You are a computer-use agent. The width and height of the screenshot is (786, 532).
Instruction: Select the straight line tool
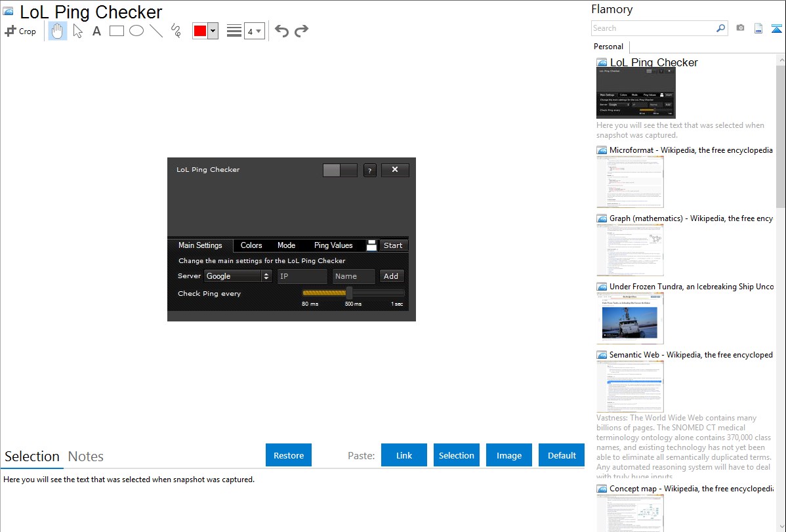tap(156, 31)
